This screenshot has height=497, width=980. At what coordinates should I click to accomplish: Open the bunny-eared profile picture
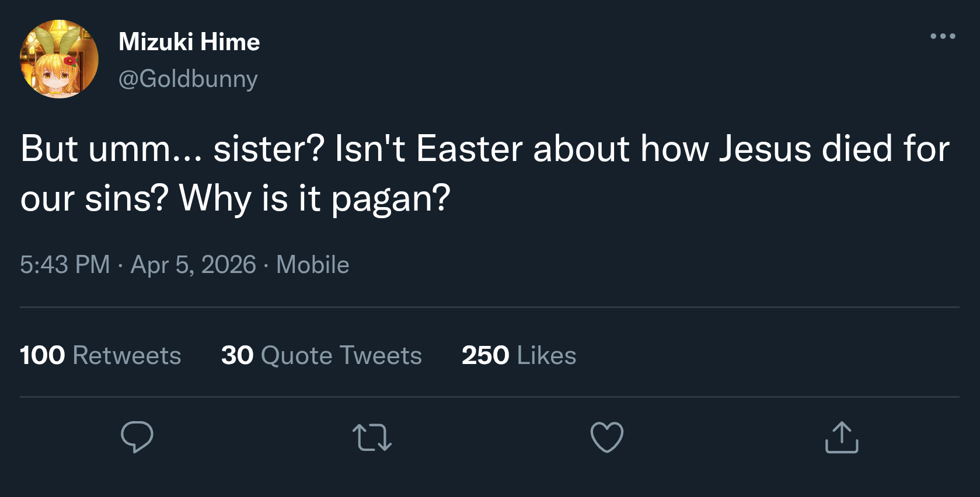pyautogui.click(x=59, y=59)
